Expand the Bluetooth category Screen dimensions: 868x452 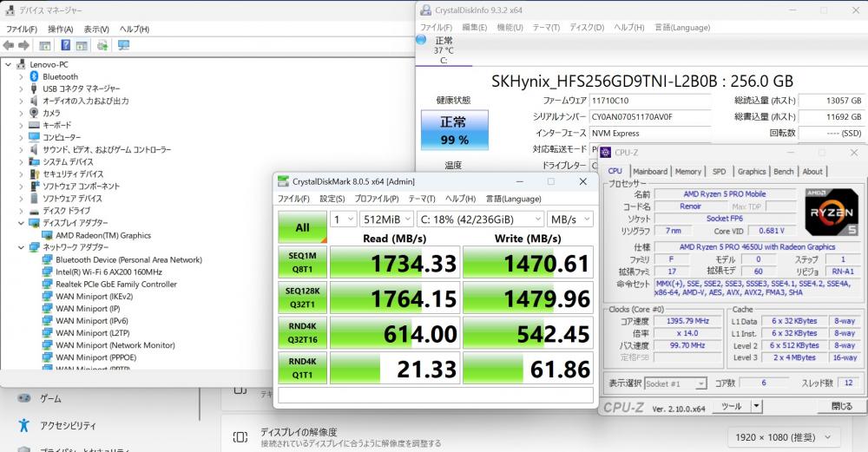point(21,76)
